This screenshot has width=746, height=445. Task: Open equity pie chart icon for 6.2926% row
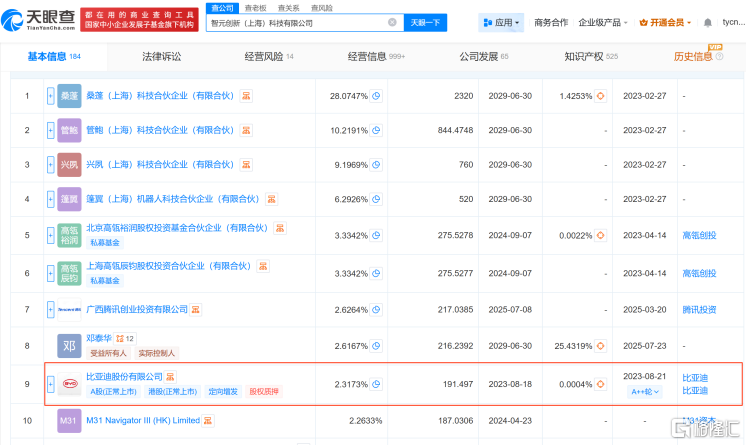[x=376, y=199]
